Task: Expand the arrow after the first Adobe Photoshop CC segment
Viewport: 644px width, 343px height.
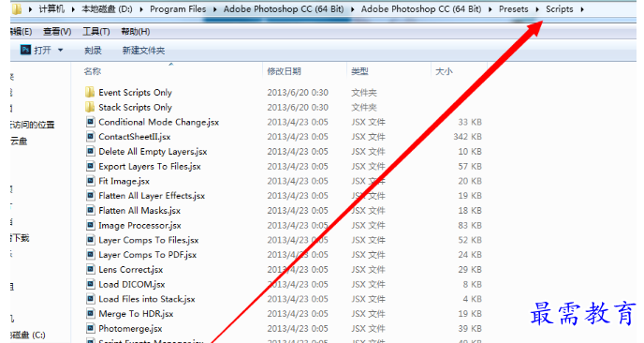Action: 352,9
